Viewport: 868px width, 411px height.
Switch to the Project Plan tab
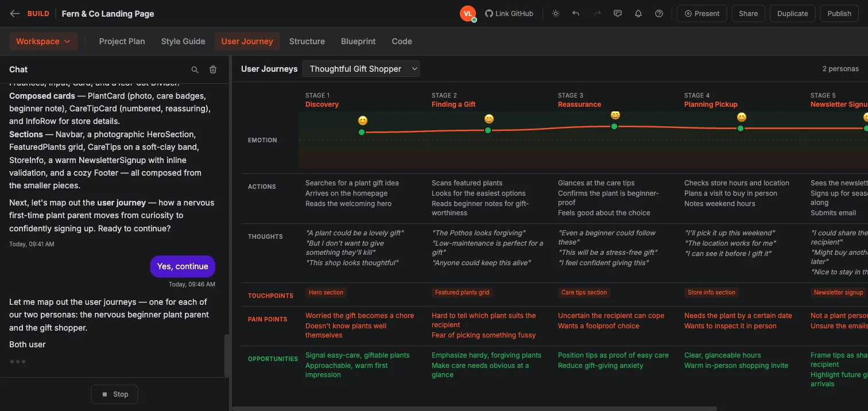click(x=122, y=41)
